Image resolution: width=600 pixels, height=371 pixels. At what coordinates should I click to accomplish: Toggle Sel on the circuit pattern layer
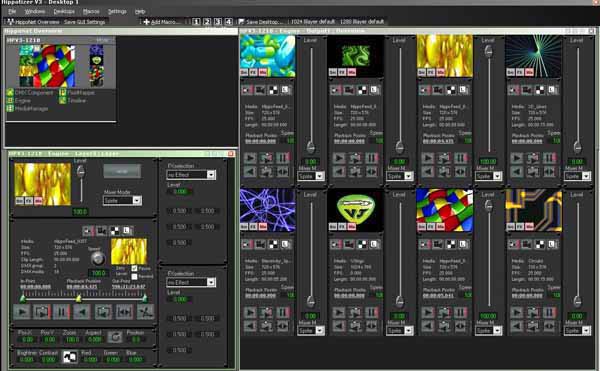(x=510, y=227)
